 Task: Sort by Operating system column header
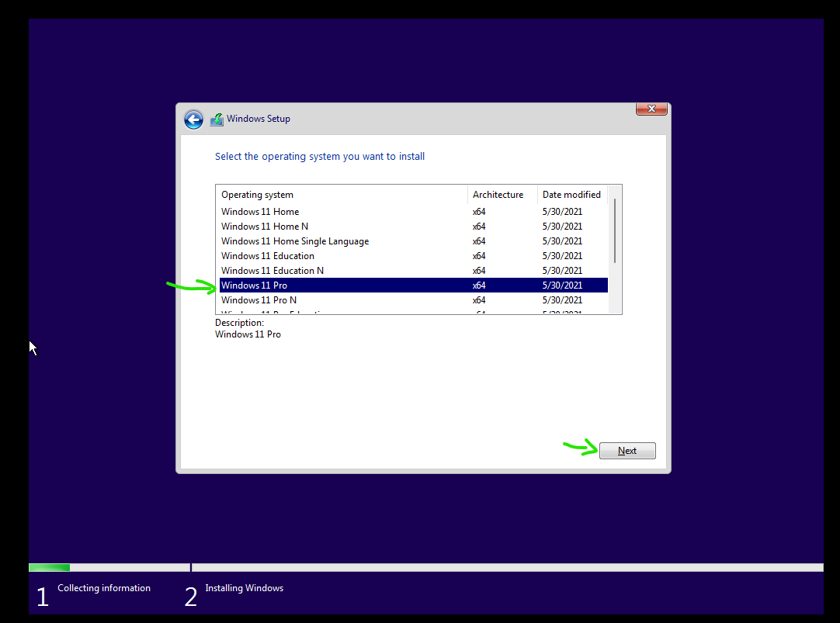342,195
